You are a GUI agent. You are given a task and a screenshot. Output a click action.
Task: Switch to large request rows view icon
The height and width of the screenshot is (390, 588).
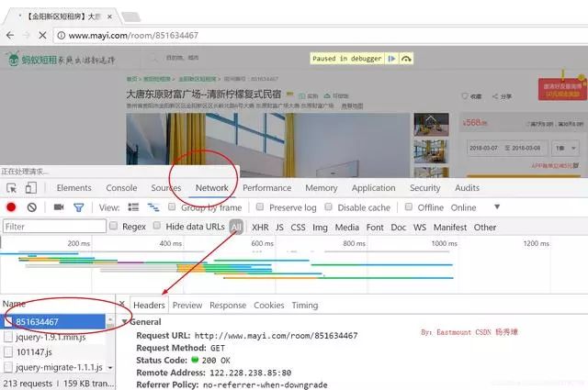click(x=133, y=207)
